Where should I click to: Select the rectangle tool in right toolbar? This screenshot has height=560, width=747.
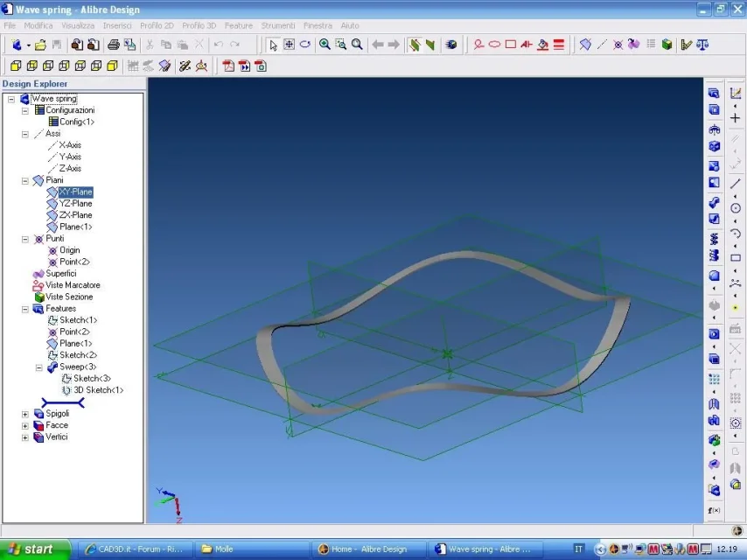pos(736,258)
